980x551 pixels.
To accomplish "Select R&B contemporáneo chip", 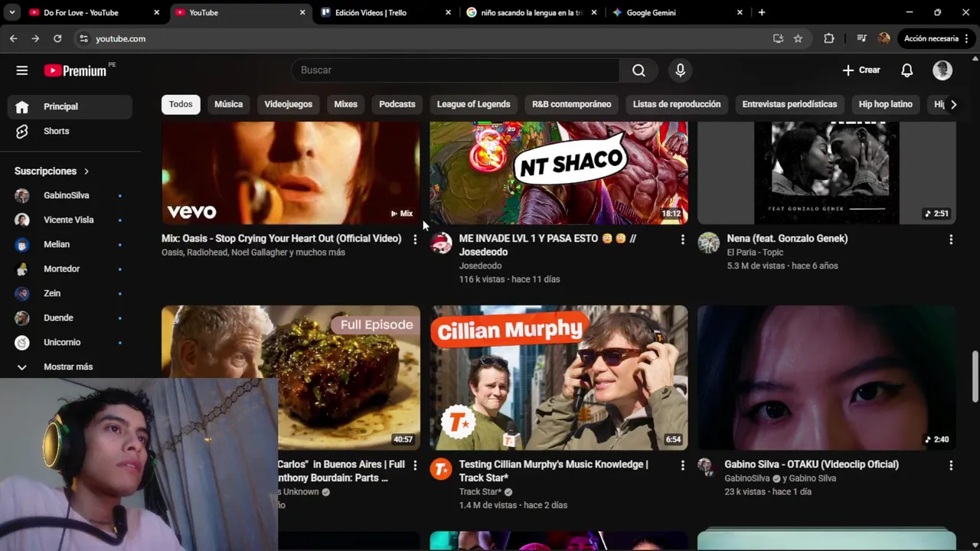I will pyautogui.click(x=571, y=104).
